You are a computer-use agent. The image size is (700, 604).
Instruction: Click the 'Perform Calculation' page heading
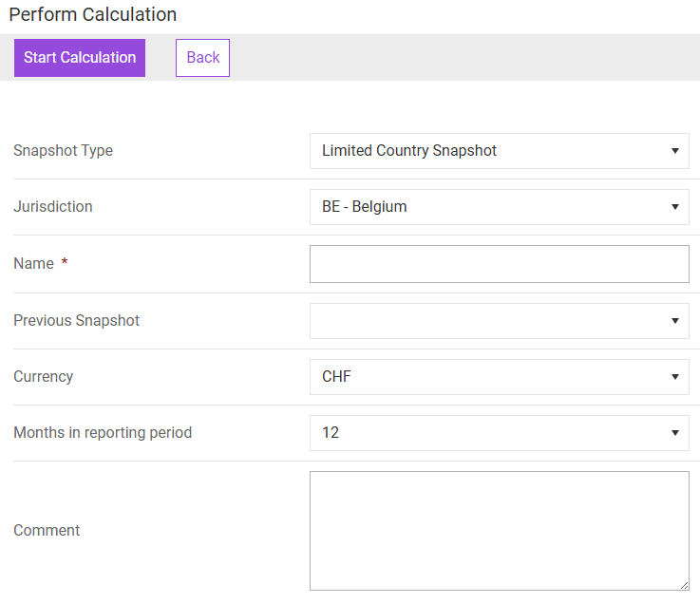92,15
